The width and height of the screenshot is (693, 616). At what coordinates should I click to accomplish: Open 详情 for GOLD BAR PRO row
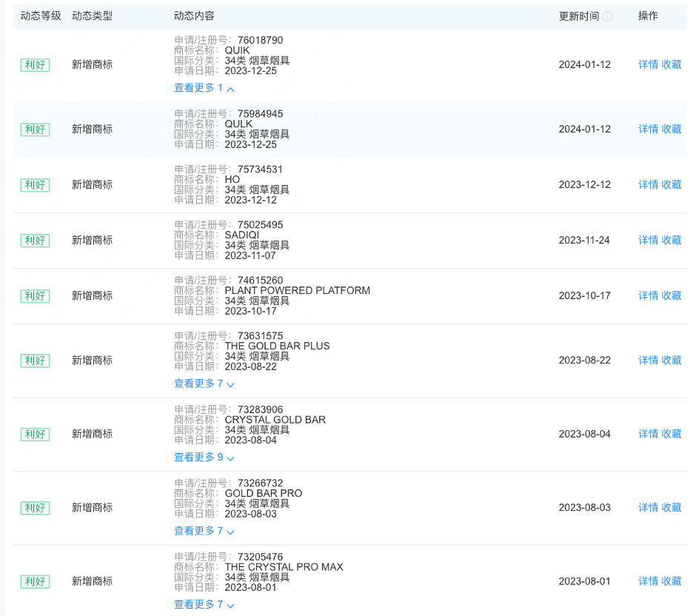(649, 508)
